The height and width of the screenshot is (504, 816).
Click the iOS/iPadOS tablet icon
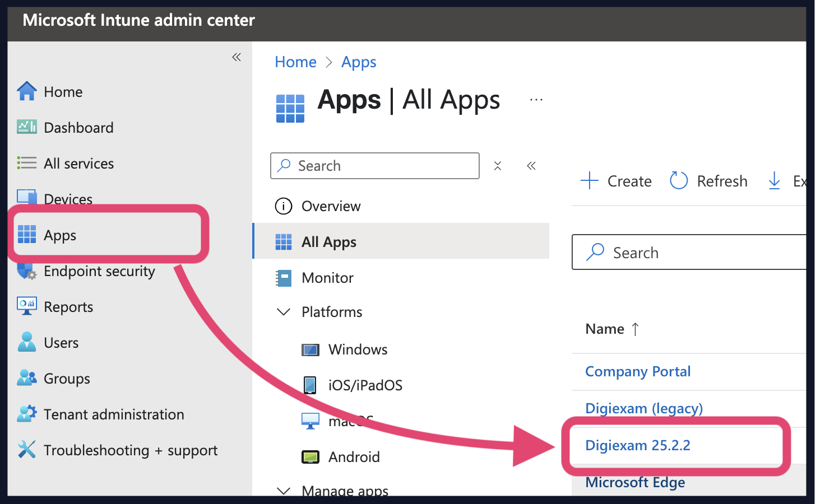tap(309, 385)
